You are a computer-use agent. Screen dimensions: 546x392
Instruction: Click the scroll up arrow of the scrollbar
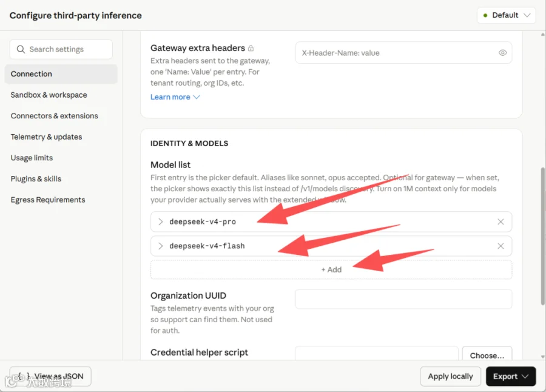pyautogui.click(x=543, y=34)
